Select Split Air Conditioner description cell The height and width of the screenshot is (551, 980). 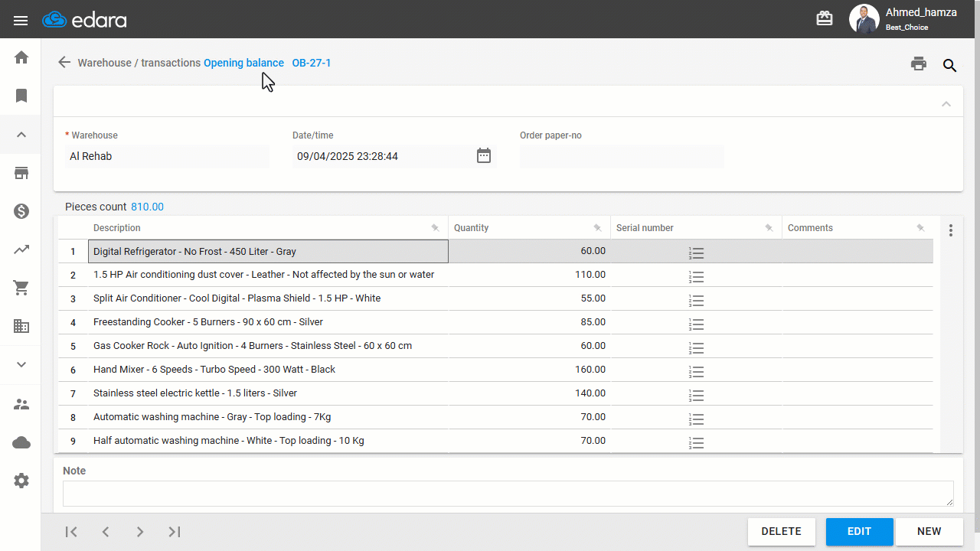(268, 298)
